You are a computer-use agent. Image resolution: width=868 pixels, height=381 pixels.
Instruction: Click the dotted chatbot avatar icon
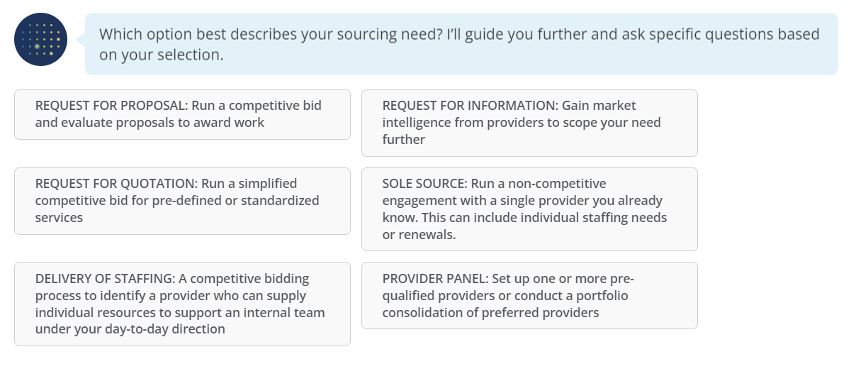41,40
